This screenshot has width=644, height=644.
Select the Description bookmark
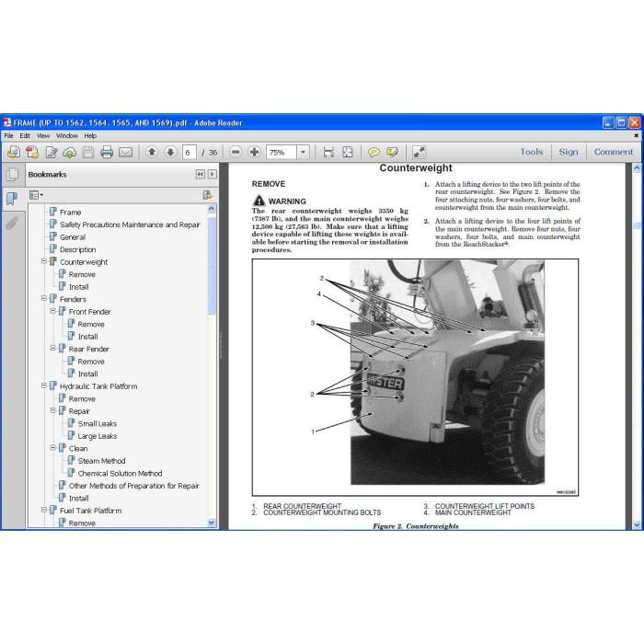tap(77, 249)
